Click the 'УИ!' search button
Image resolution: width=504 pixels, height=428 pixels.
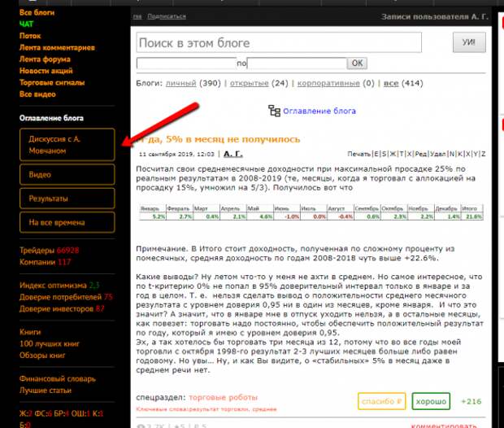(469, 42)
